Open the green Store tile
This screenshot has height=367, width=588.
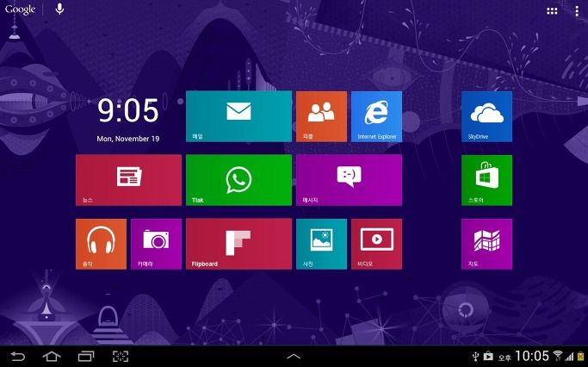click(486, 180)
